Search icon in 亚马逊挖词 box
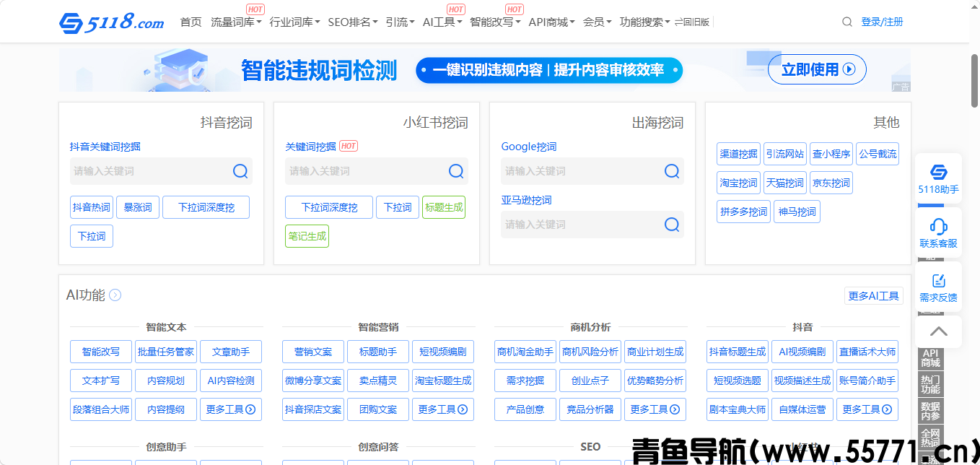Screen dimensions: 980x465 672,225
